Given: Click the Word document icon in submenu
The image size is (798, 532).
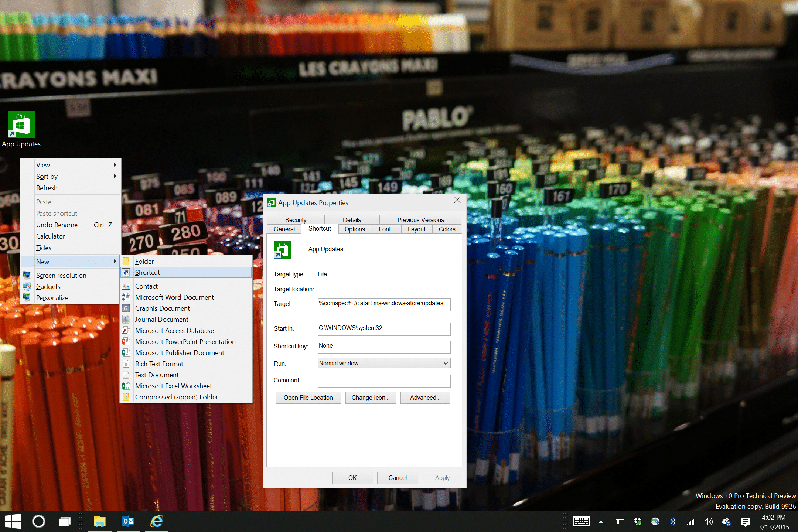Looking at the screenshot, I should click(x=126, y=297).
